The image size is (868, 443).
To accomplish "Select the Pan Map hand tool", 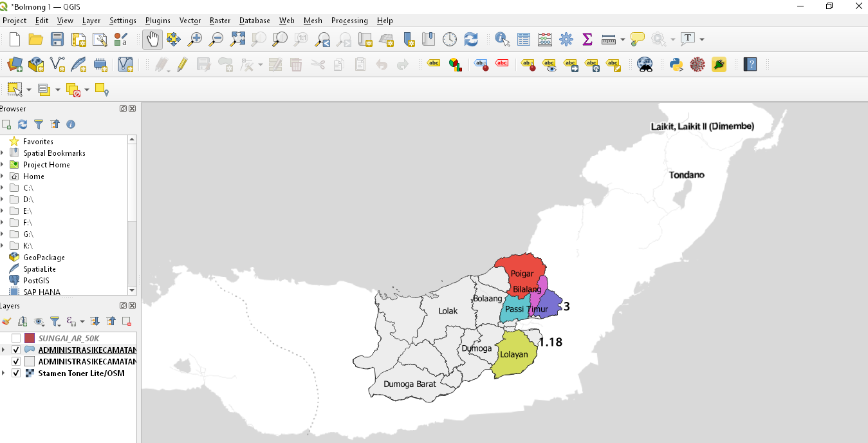I will [152, 39].
